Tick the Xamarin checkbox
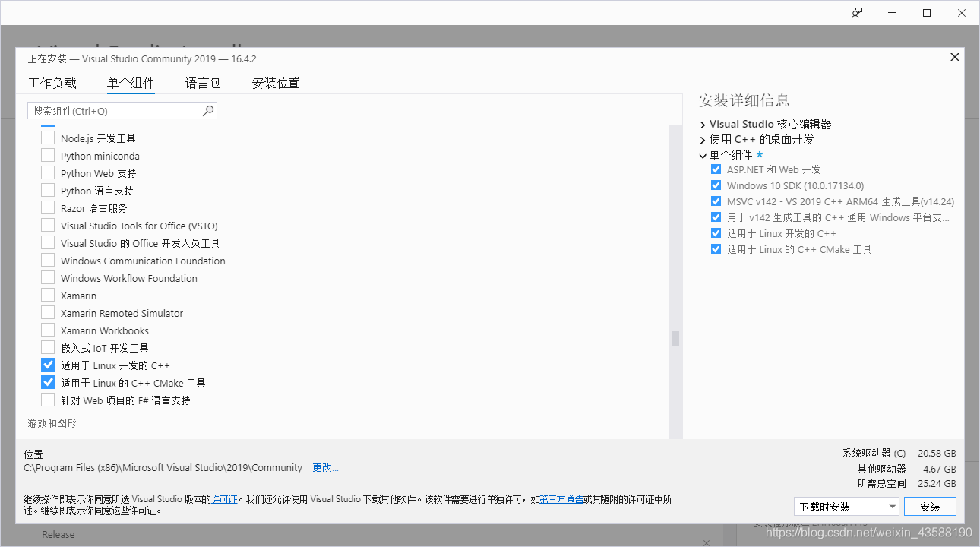The image size is (980, 547). coord(48,296)
